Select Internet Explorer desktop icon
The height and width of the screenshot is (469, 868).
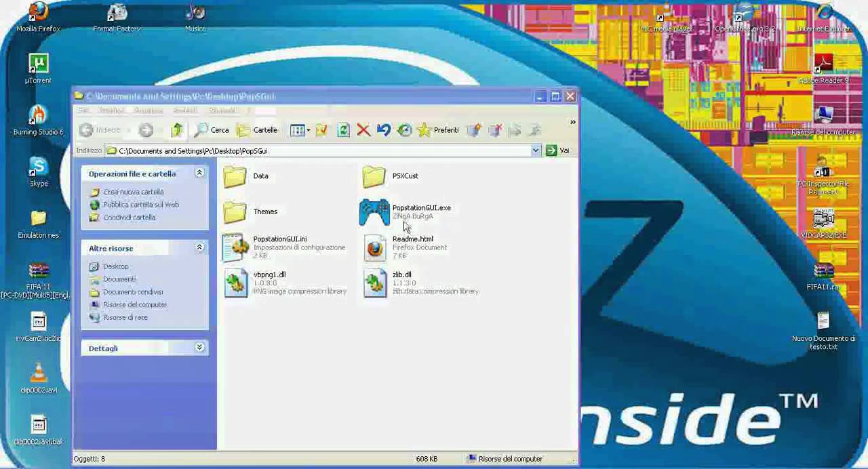823,18
